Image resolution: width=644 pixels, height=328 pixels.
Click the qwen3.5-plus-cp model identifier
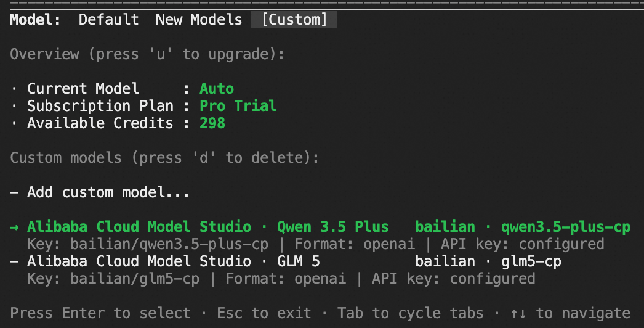pos(566,227)
